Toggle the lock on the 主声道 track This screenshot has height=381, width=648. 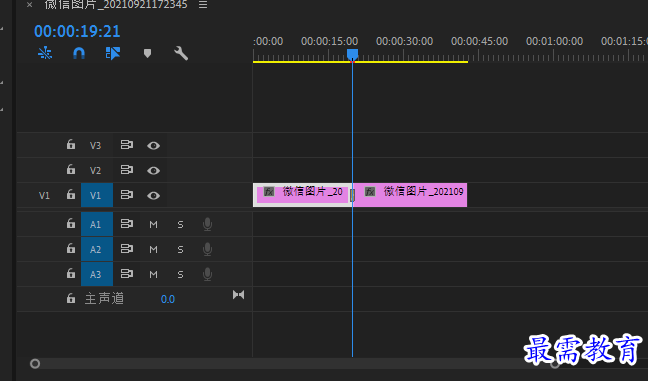(71, 298)
